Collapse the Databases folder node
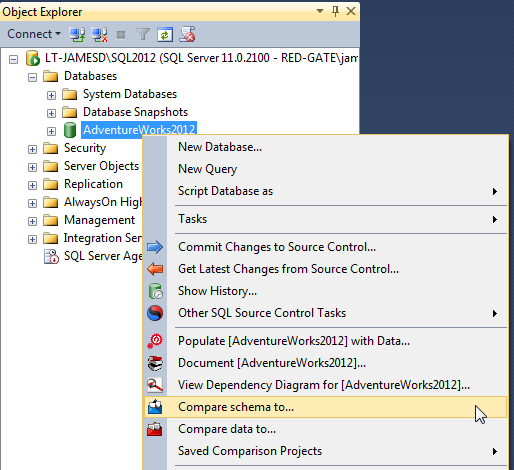 [32, 78]
